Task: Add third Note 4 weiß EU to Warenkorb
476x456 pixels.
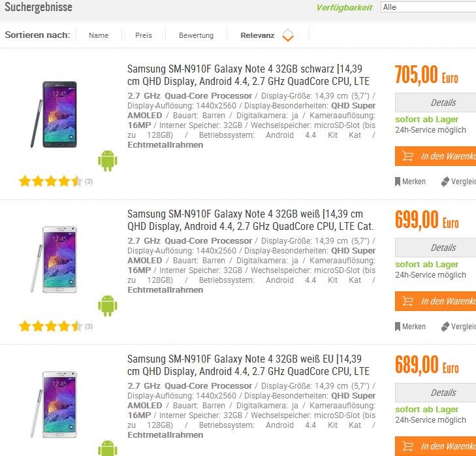Action: [436, 446]
